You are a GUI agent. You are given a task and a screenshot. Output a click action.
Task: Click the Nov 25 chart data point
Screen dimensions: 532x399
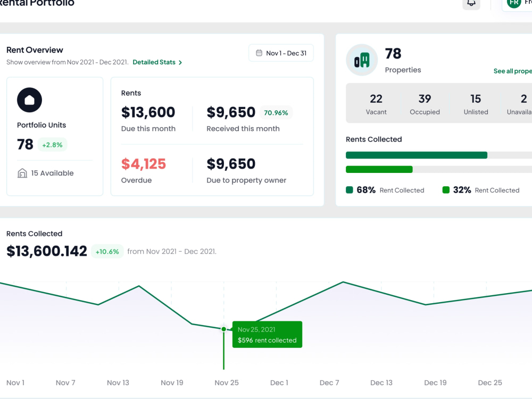[223, 329]
